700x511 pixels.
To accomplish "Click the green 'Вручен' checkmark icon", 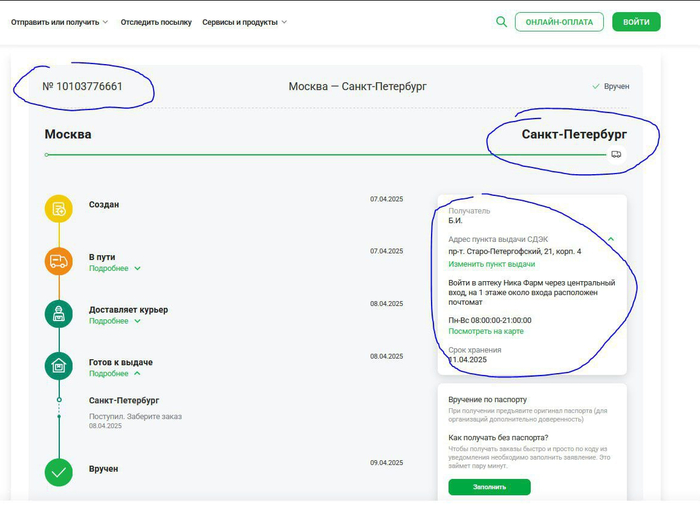I will [59, 472].
